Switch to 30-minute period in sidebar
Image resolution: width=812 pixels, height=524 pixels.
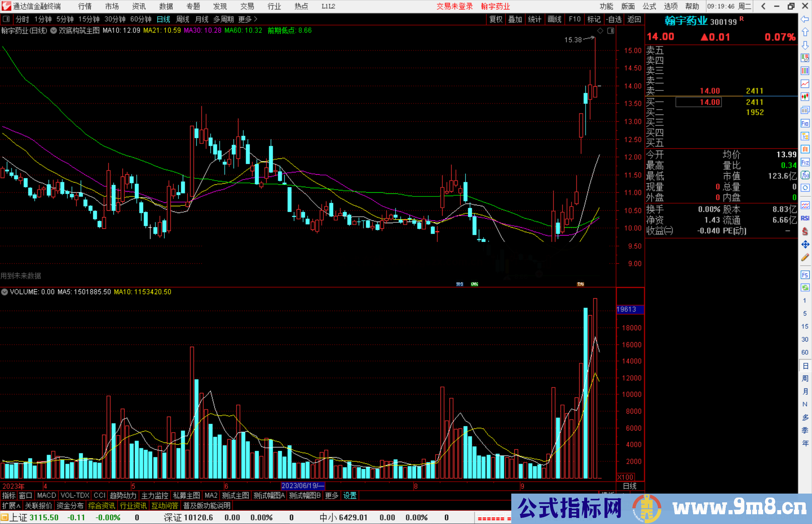click(x=804, y=340)
